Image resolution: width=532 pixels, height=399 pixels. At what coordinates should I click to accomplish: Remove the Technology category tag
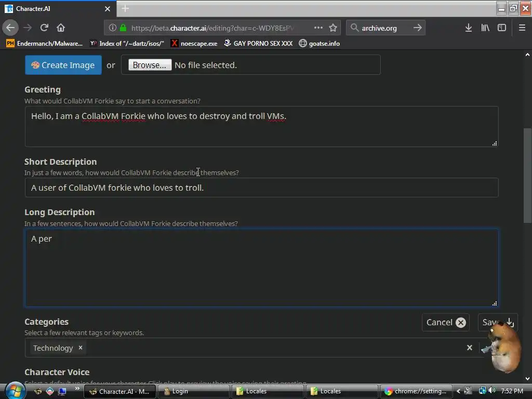click(81, 348)
